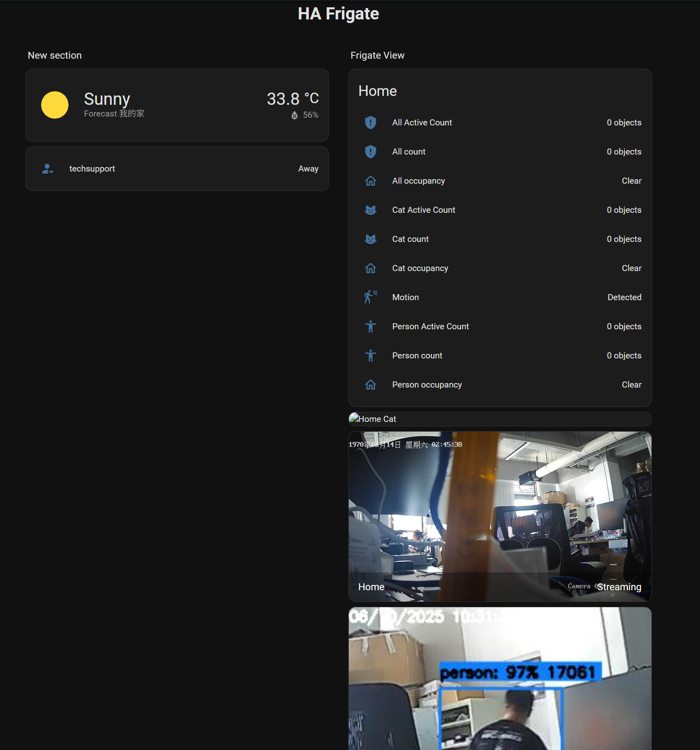Click the Home title of Frigate card
700x750 pixels.
(x=377, y=91)
